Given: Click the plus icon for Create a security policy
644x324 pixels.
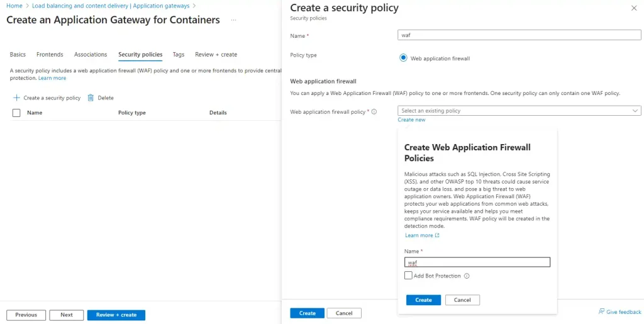Looking at the screenshot, I should point(16,98).
